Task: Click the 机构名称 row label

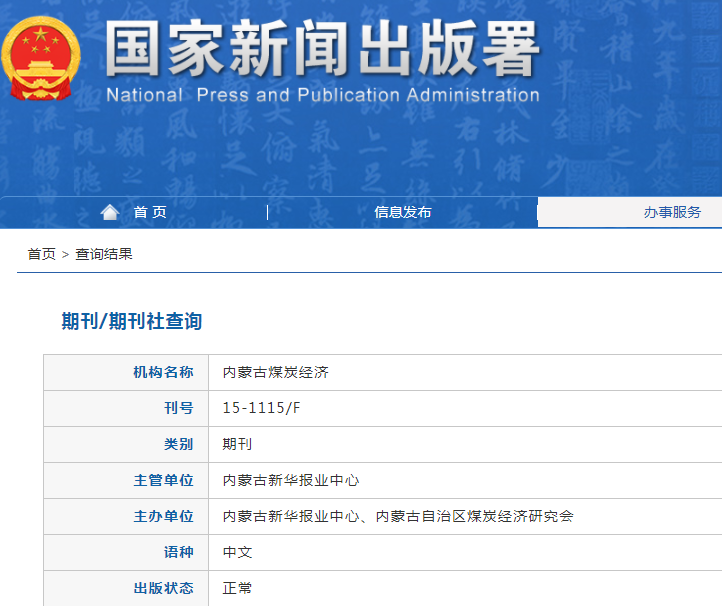Action: pyautogui.click(x=163, y=372)
